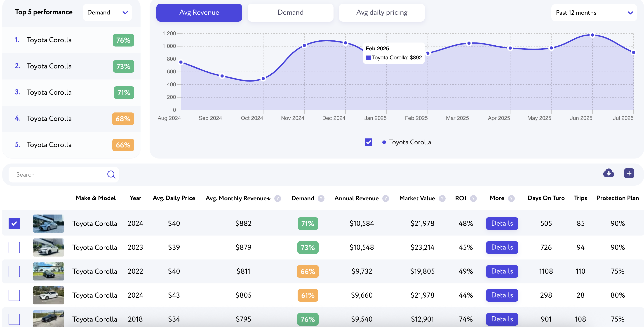Viewport: 644px width, 327px height.
Task: Click the Protection Plan column header
Action: click(x=618, y=198)
